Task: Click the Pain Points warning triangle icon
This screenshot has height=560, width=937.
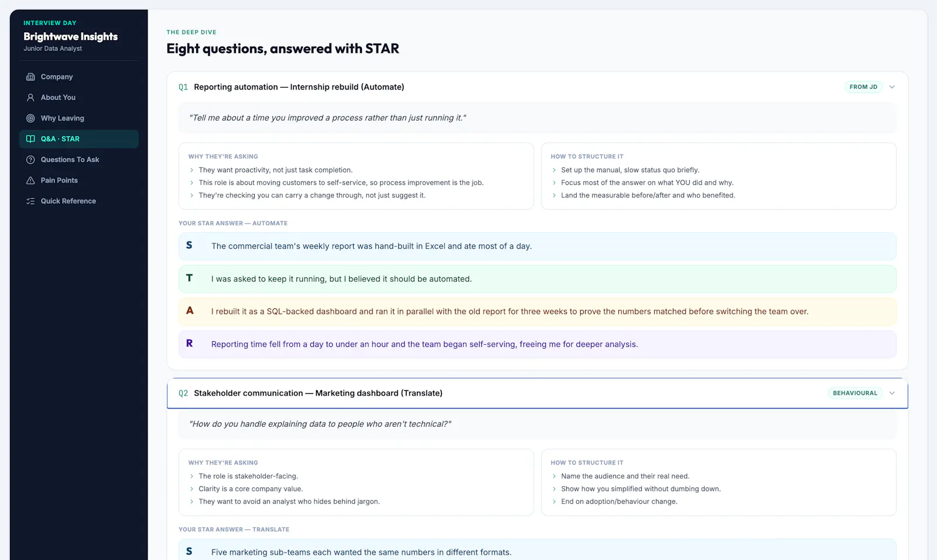Action: tap(30, 180)
